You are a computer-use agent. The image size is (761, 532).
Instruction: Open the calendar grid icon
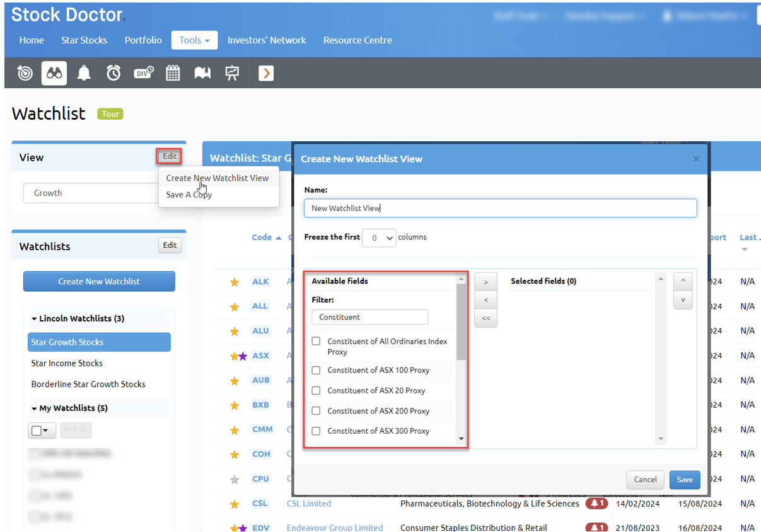click(173, 73)
